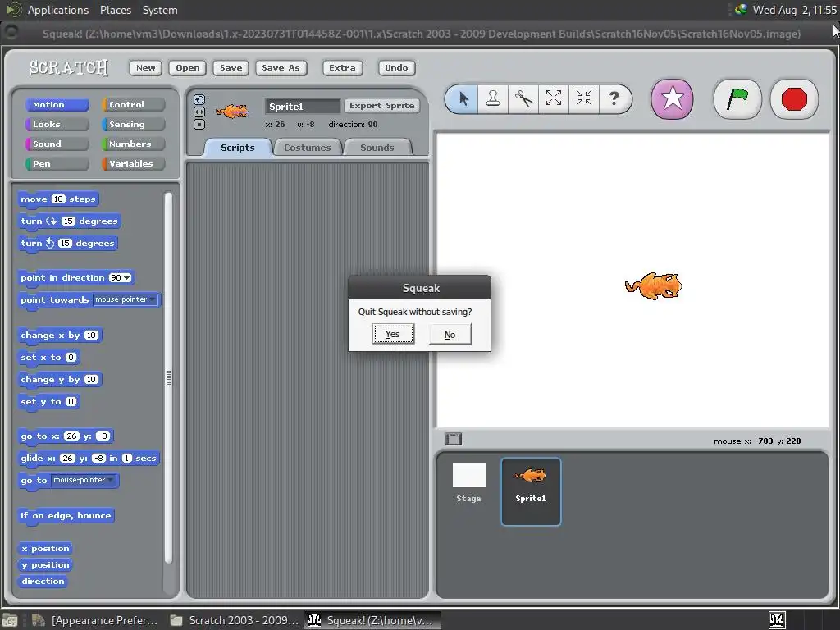Image resolution: width=840 pixels, height=630 pixels.
Task: Start scripts with the green flag
Action: tap(737, 99)
